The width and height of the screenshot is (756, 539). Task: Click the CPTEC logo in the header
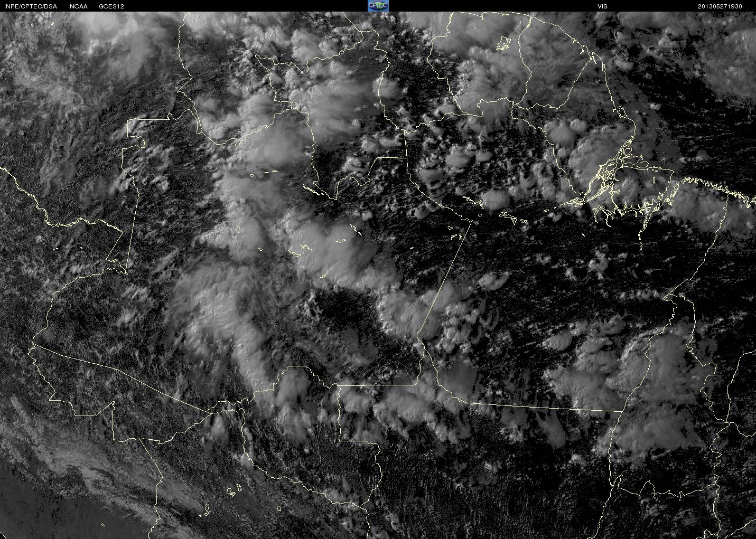[378, 6]
